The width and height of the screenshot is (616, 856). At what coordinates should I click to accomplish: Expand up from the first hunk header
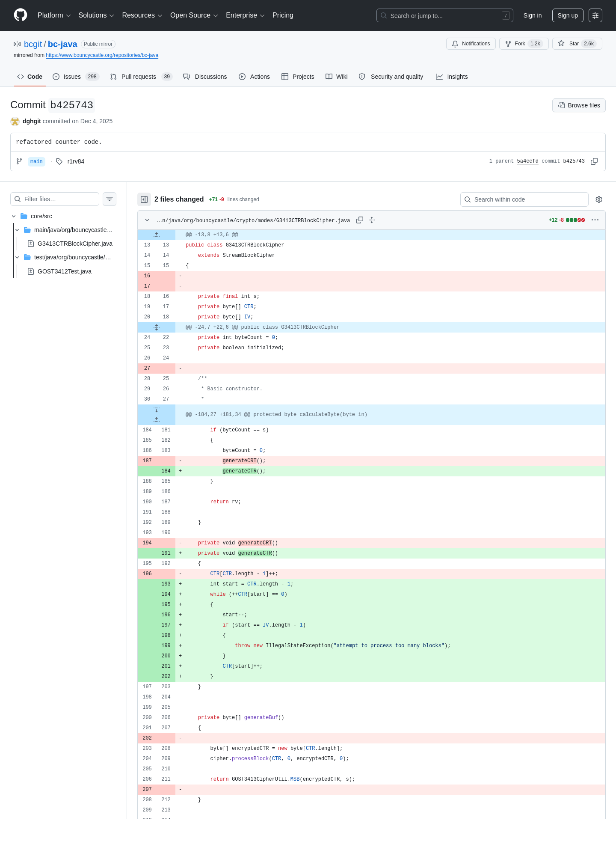(x=157, y=235)
